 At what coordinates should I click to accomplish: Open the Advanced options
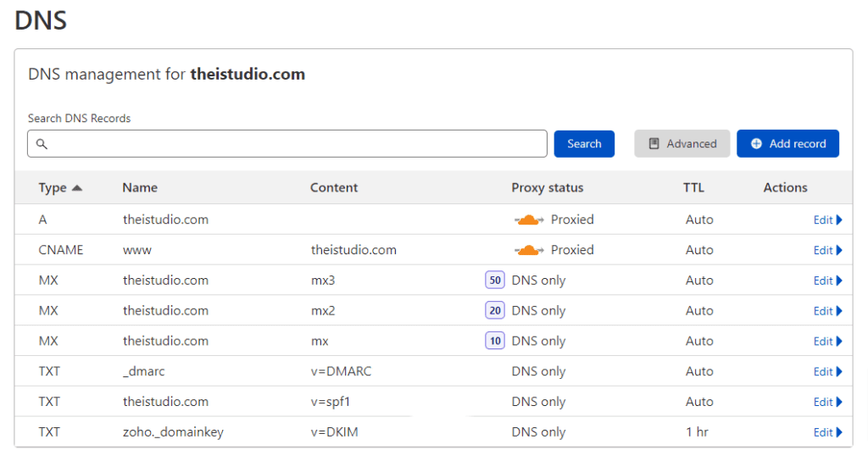[x=682, y=144]
